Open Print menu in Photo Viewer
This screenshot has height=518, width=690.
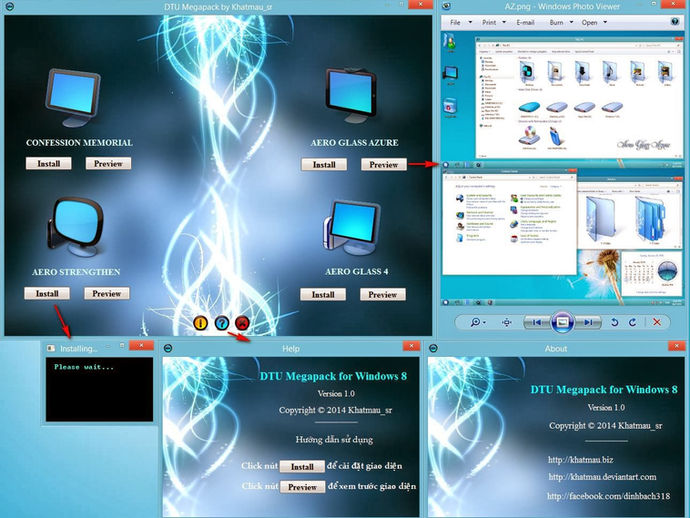[x=489, y=22]
